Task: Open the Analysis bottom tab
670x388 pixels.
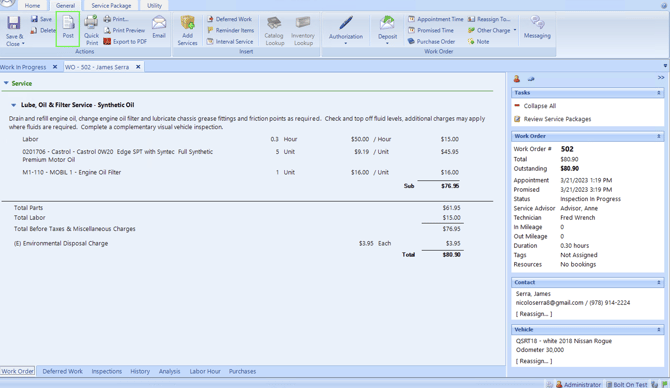Action: point(169,371)
